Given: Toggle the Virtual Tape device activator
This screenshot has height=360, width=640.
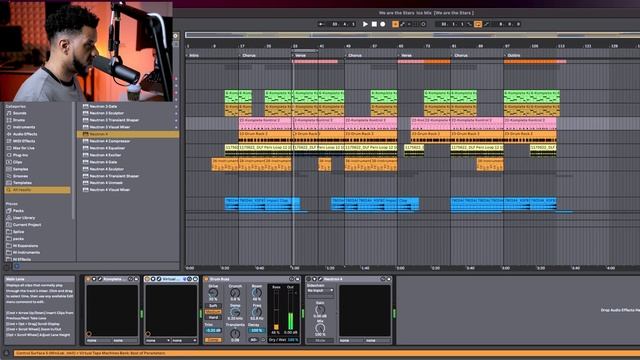Looking at the screenshot, I should (x=147, y=279).
